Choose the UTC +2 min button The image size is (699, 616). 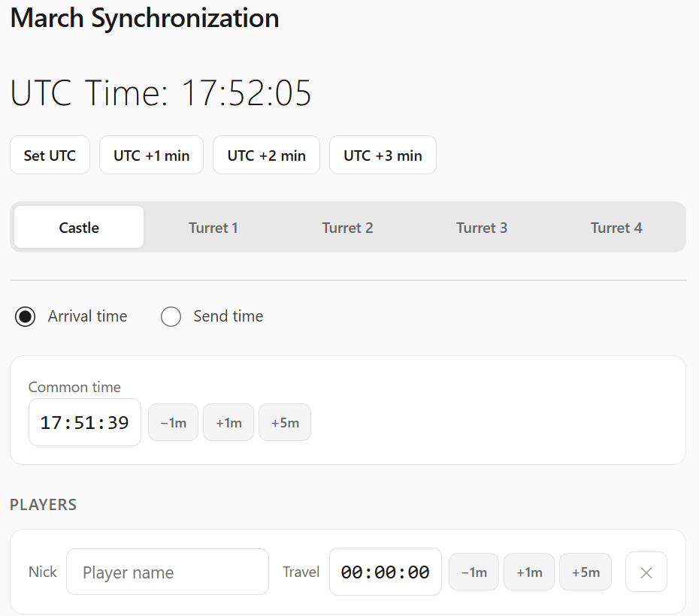(266, 155)
